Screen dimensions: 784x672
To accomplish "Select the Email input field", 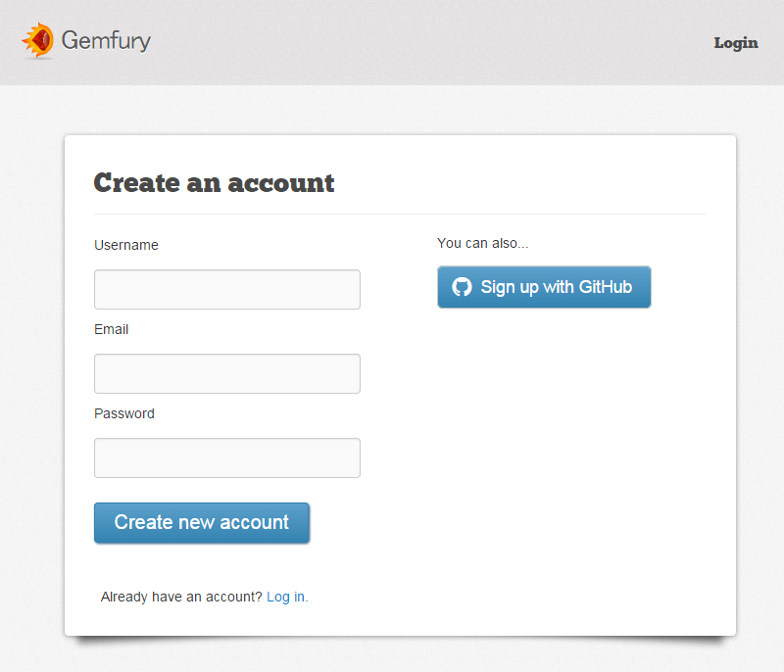I will click(226, 373).
